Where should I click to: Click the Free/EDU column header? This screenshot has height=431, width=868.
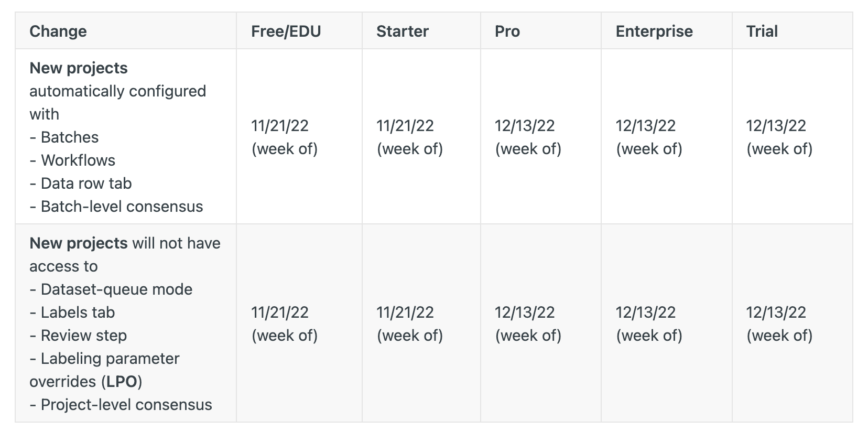286,31
